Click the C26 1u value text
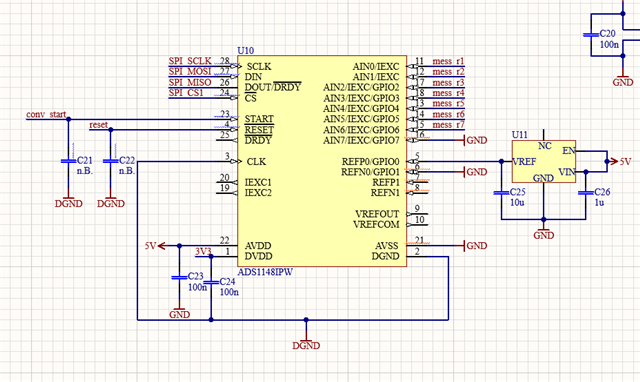This screenshot has height=382, width=640. 599,202
